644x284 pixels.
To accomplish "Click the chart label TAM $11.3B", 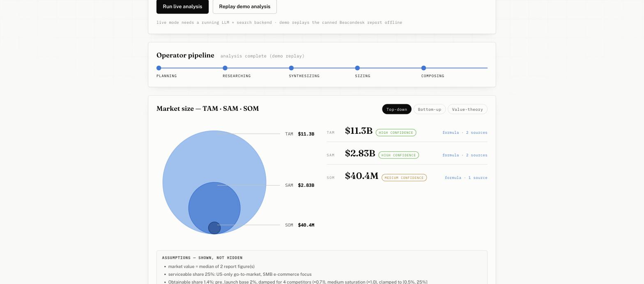I will (x=299, y=134).
